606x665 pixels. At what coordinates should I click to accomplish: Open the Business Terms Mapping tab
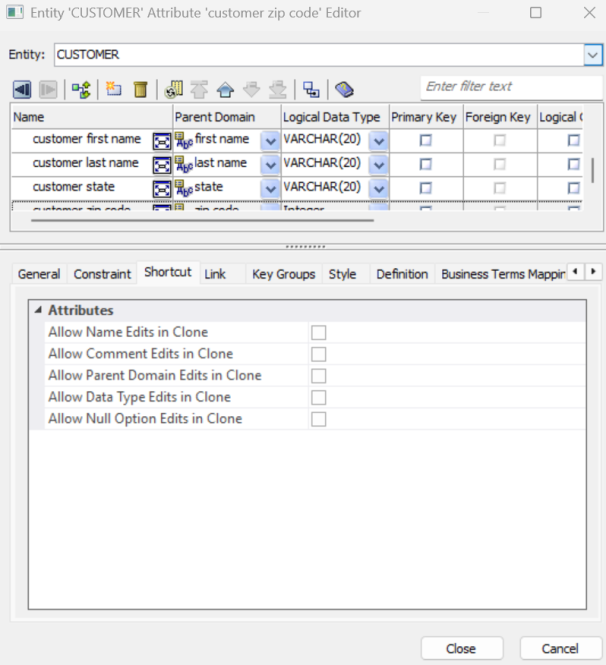(503, 274)
